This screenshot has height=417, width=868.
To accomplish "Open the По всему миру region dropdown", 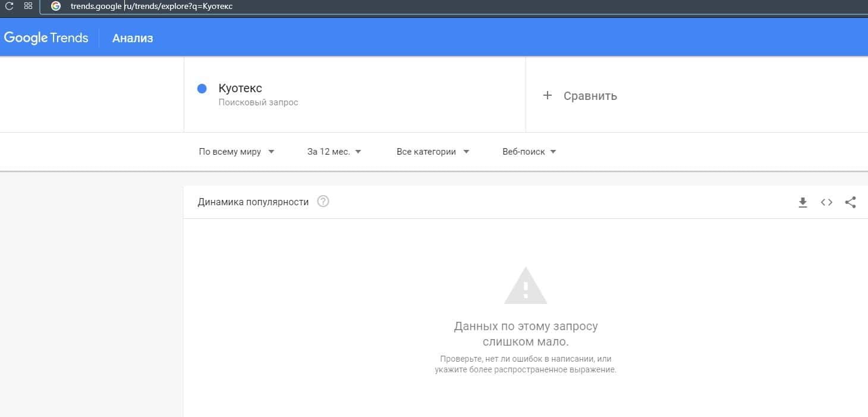I will tap(237, 152).
